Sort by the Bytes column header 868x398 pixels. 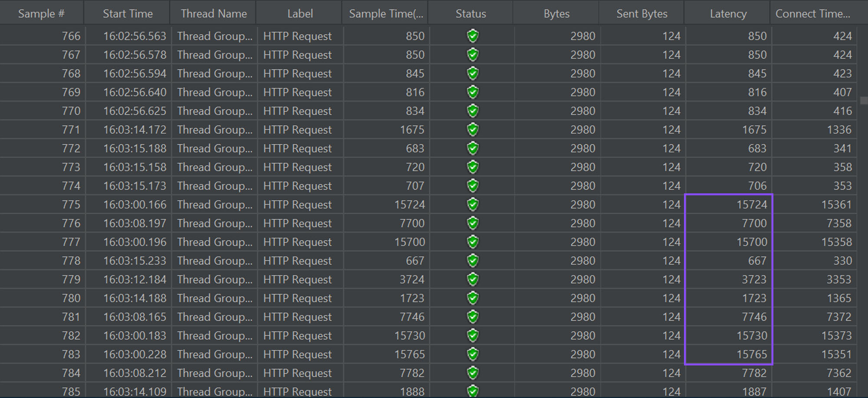pyautogui.click(x=556, y=13)
